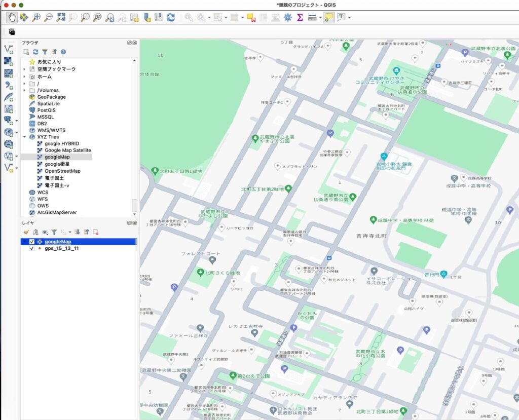Uncheck gps_15_13_11 layer visibility checkbox
This screenshot has height=420, width=519.
32,248
